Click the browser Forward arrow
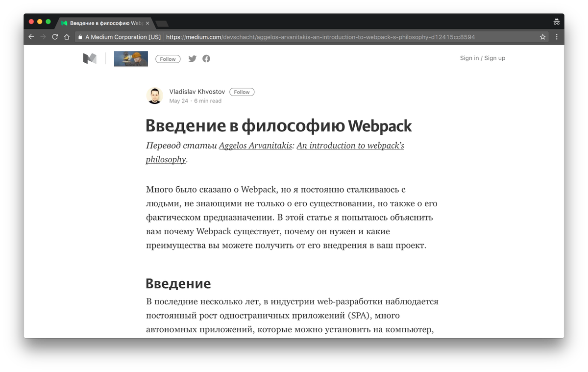The image size is (588, 372). point(43,37)
